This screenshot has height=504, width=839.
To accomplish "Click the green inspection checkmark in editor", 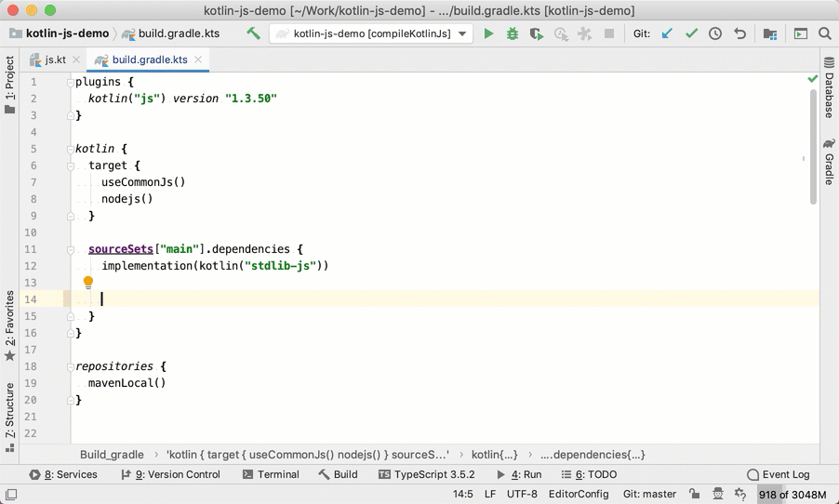I will coord(813,79).
